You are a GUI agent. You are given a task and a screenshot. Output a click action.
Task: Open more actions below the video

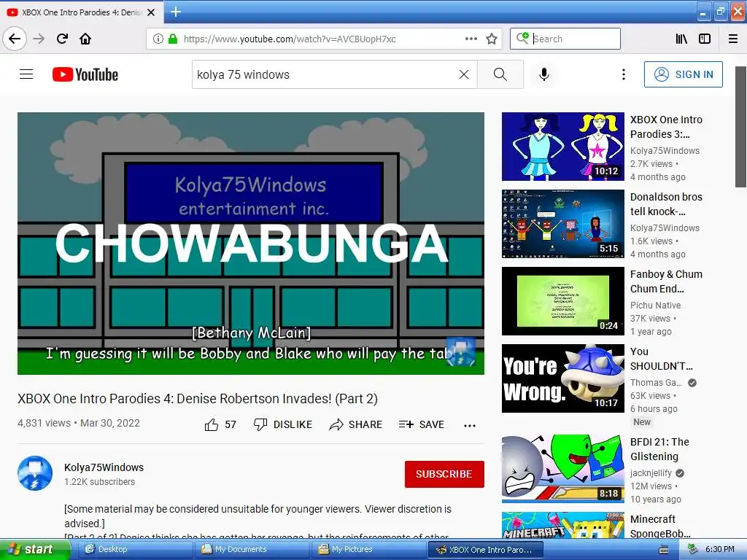(470, 425)
